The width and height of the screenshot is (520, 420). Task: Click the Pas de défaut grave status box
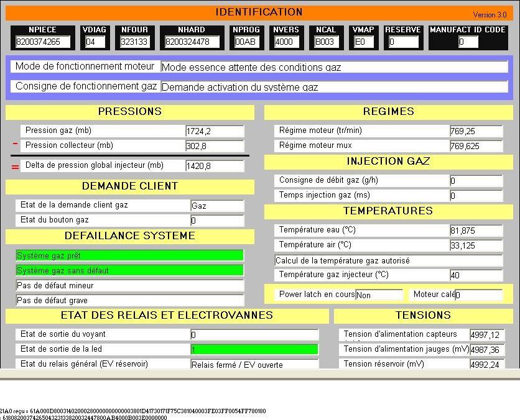point(129,300)
